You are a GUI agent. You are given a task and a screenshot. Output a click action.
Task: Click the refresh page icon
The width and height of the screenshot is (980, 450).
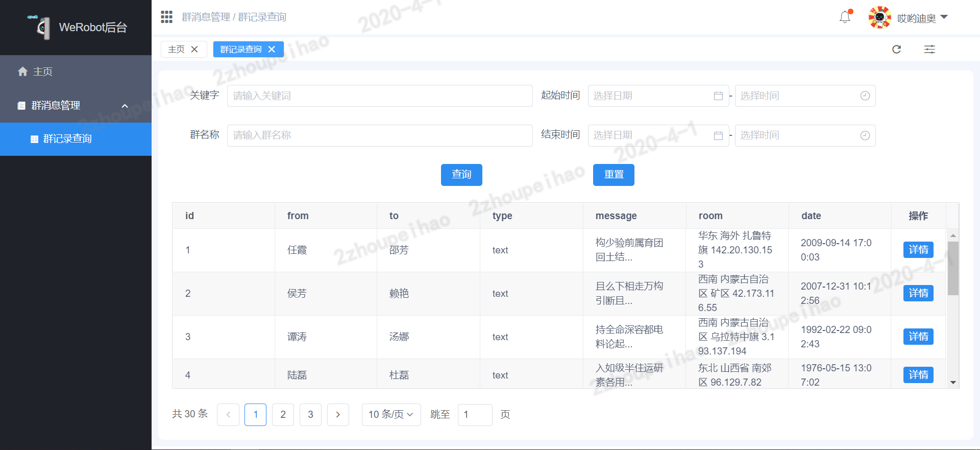click(896, 49)
